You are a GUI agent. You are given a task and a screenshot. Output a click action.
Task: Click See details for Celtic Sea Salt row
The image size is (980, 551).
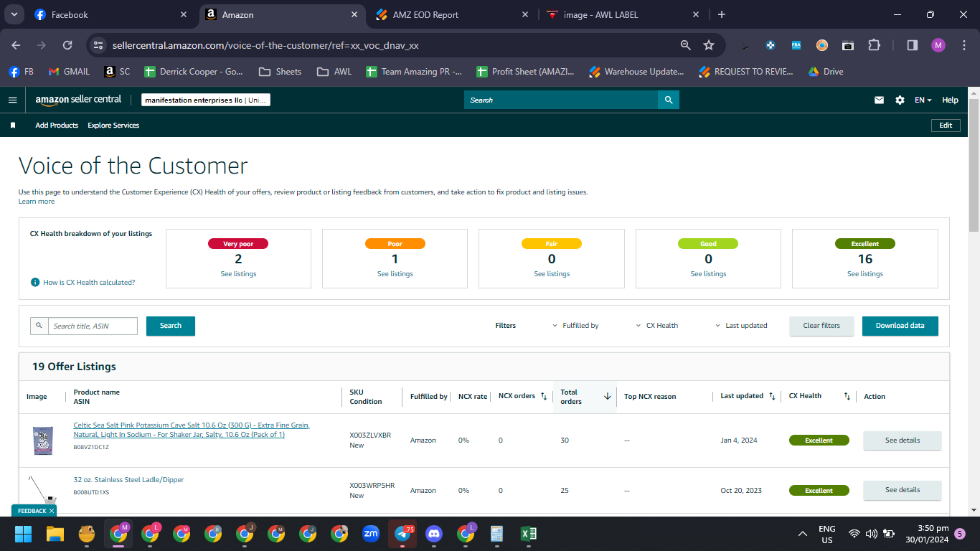pyautogui.click(x=902, y=441)
